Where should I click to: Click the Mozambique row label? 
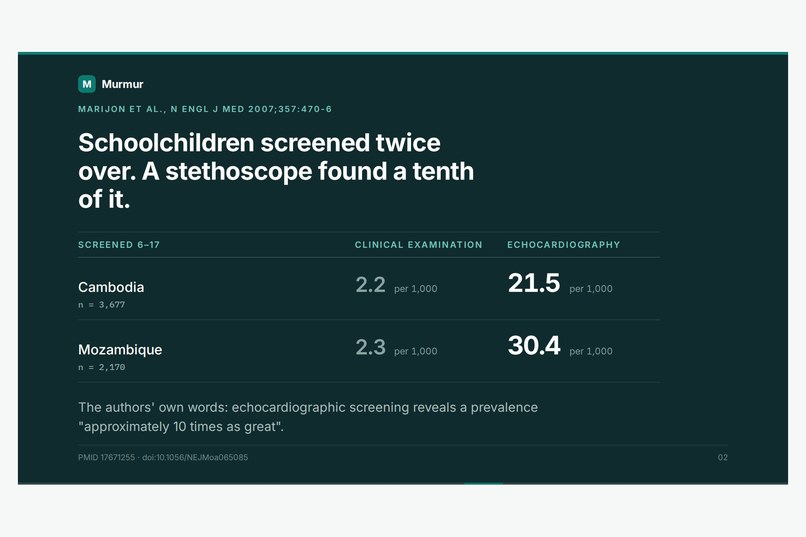click(120, 350)
